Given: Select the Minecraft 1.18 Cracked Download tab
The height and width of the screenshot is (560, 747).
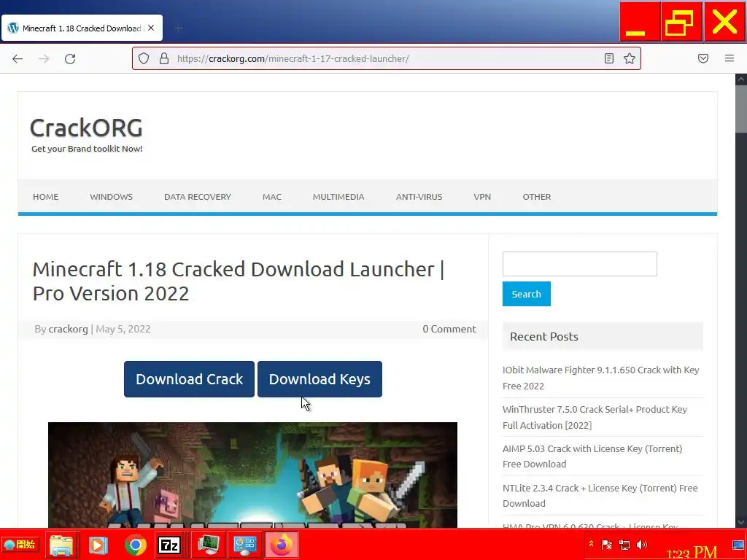Looking at the screenshot, I should click(x=82, y=28).
